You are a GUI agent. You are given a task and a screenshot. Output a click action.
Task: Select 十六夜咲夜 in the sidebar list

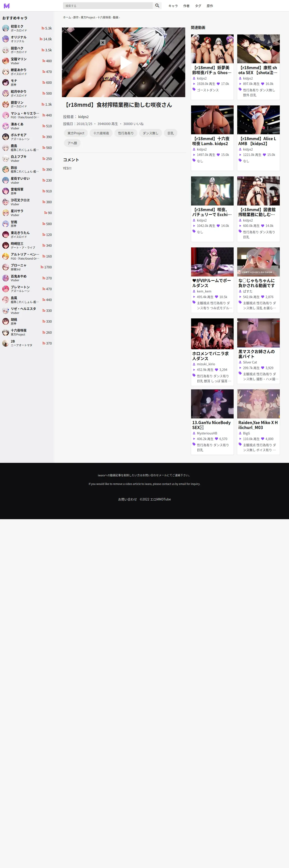pos(18,331)
